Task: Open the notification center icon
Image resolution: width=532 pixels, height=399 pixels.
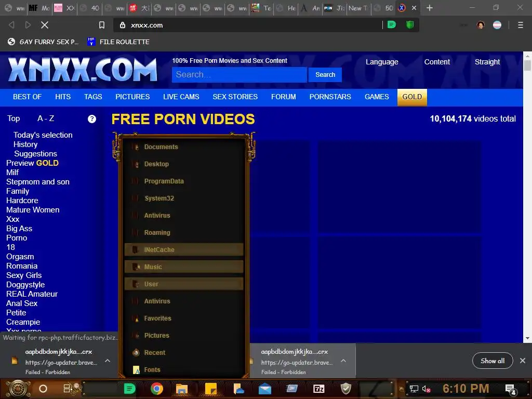Action: 510,389
